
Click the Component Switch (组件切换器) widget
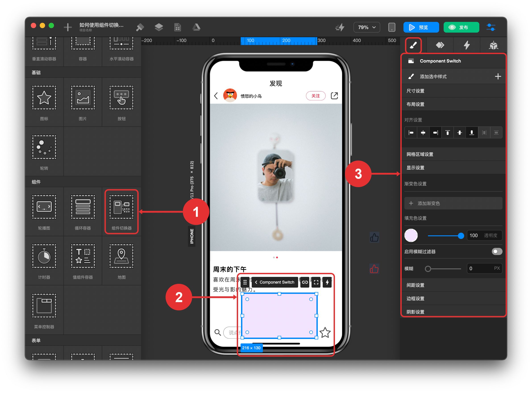click(x=121, y=207)
